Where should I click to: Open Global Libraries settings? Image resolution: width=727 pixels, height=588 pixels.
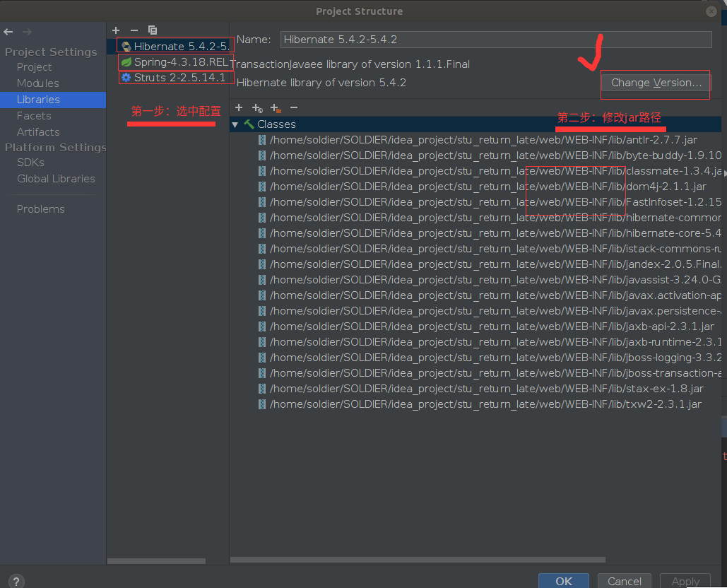pos(56,179)
